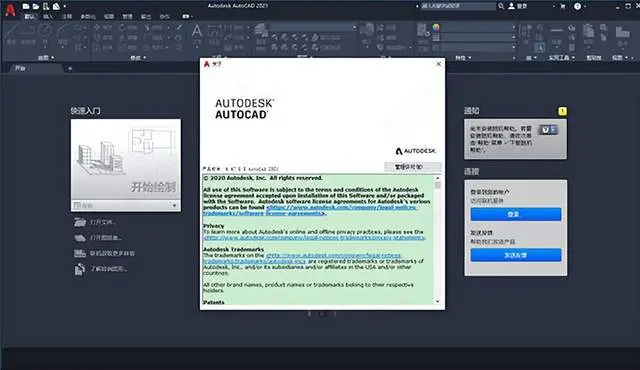Click the New drawing icon in quick access toolbar
Screen dimensions: 640x370
26,6
